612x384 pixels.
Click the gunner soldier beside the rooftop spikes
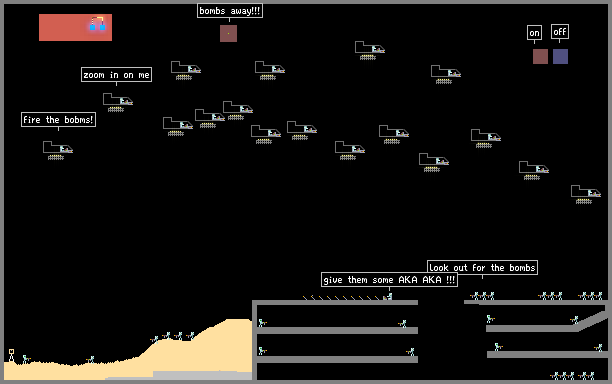(x=388, y=297)
